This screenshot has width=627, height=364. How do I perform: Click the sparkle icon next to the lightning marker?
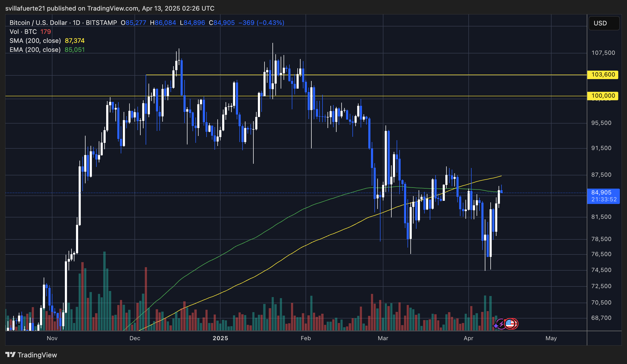(x=496, y=325)
